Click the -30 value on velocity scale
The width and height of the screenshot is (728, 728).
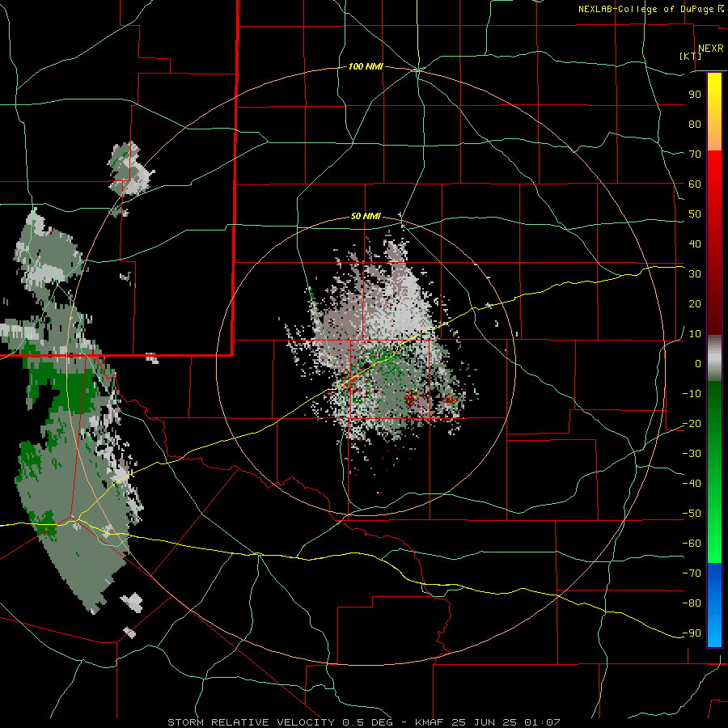coord(692,454)
